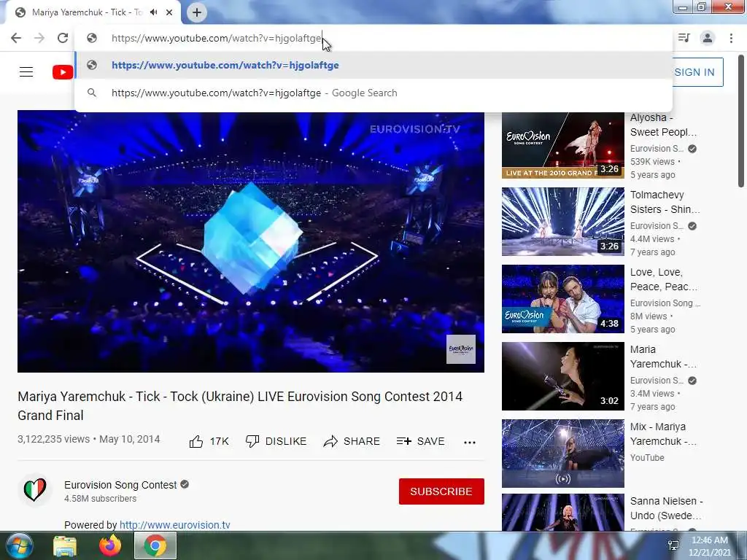Click the 4.58M subscribers text
The image size is (747, 560).
point(100,499)
